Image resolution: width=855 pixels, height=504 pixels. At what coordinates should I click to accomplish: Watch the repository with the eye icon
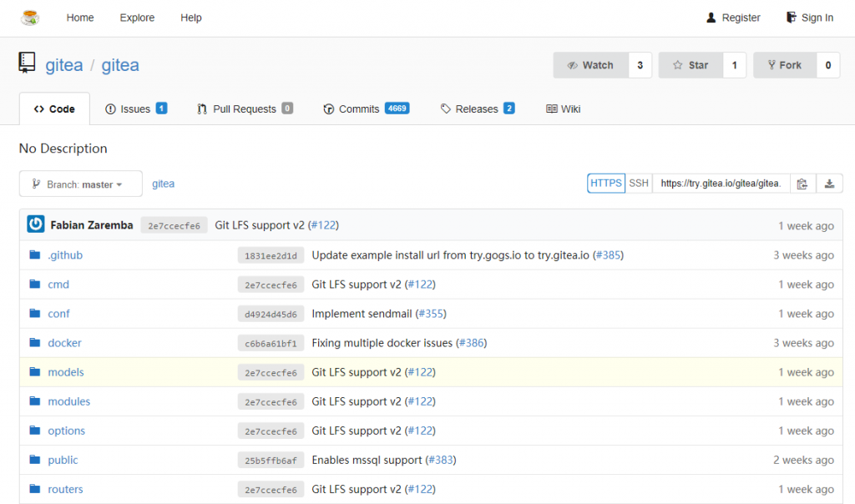coord(590,64)
